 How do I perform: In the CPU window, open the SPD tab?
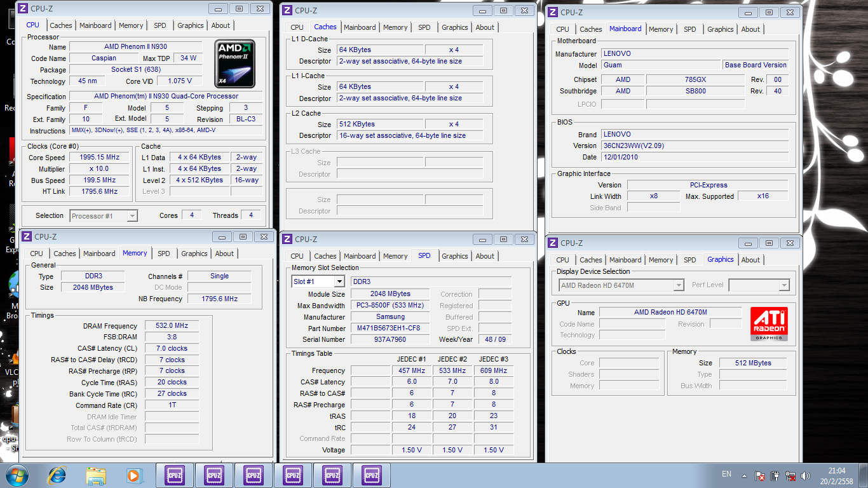click(160, 25)
